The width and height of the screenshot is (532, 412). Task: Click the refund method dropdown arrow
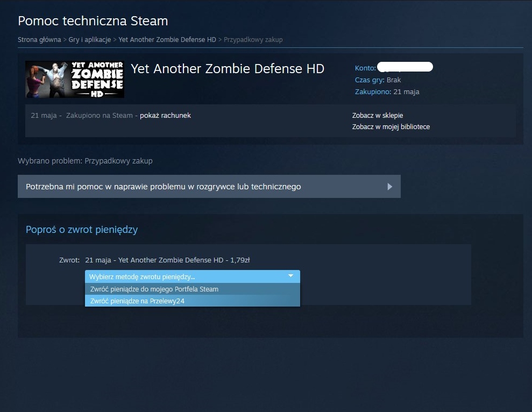[291, 276]
